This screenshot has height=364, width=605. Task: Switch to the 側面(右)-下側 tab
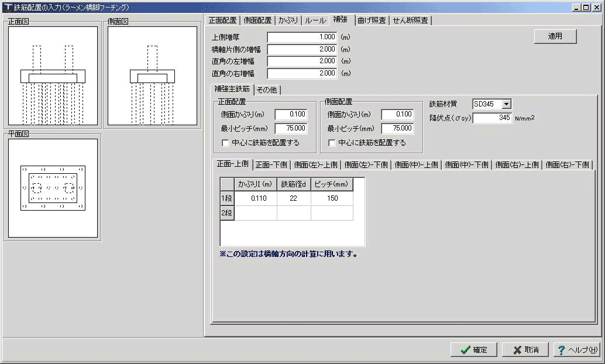(x=567, y=165)
